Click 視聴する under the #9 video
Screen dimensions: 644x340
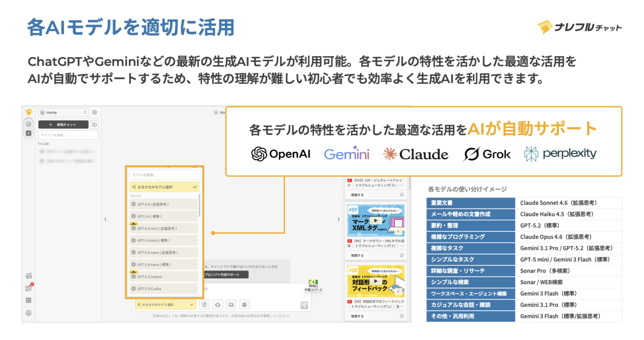point(357,256)
